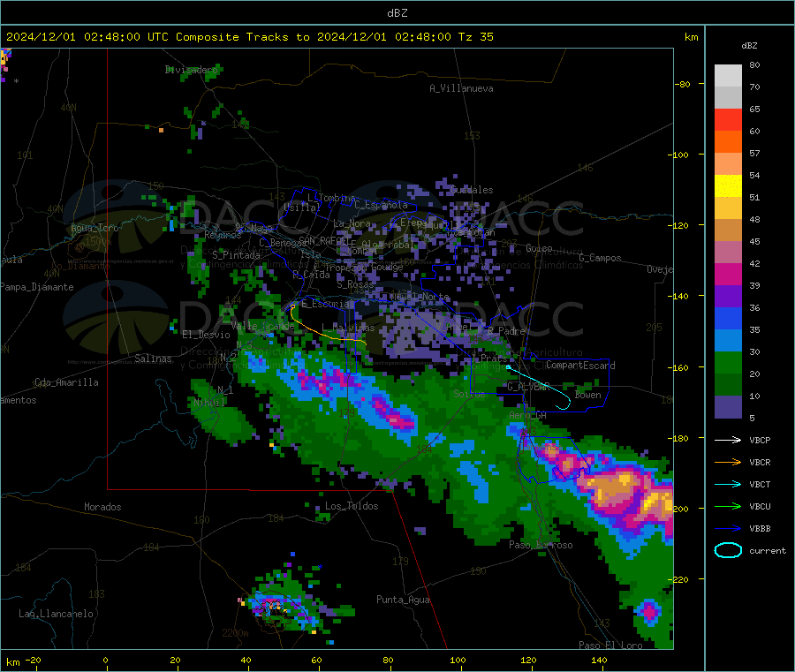Click the 'El_Desvio' map label

(x=206, y=335)
